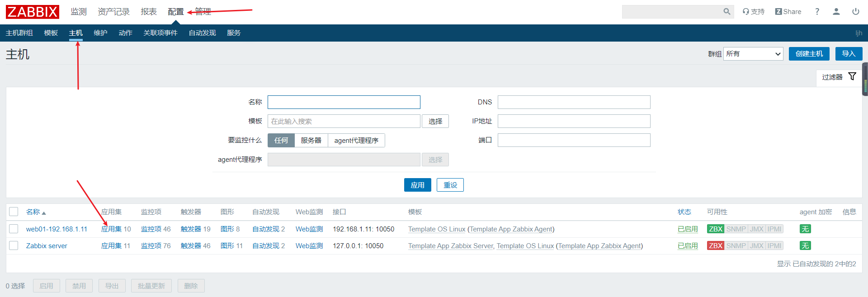The width and height of the screenshot is (868, 297).
Task: Switch to the 动作 submenu
Action: point(125,33)
